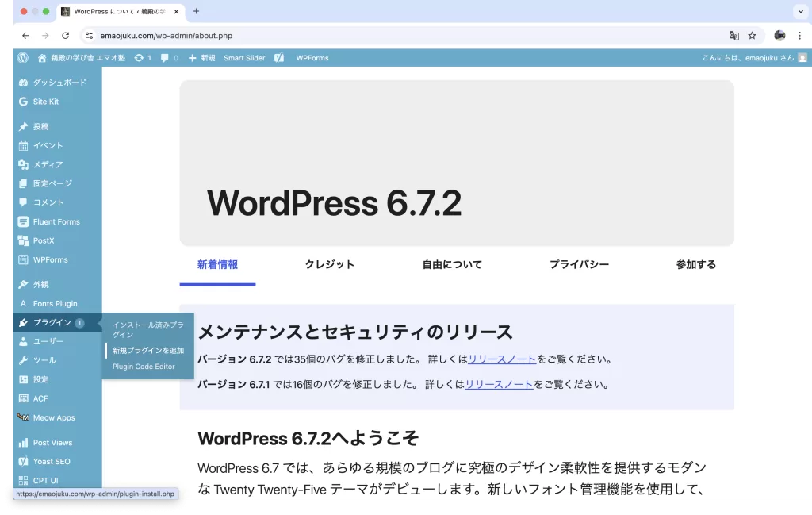Click the コメント icon in sidebar
Viewport: 812px width, 515px height.
tap(23, 202)
